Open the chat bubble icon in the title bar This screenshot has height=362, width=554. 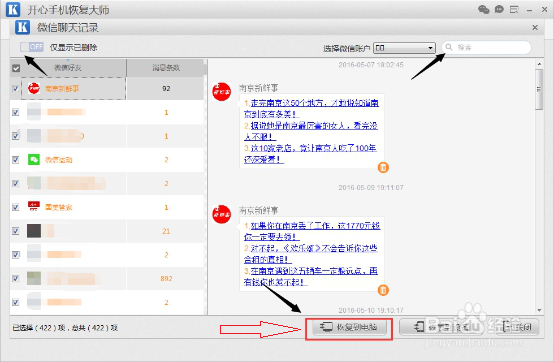tap(499, 10)
